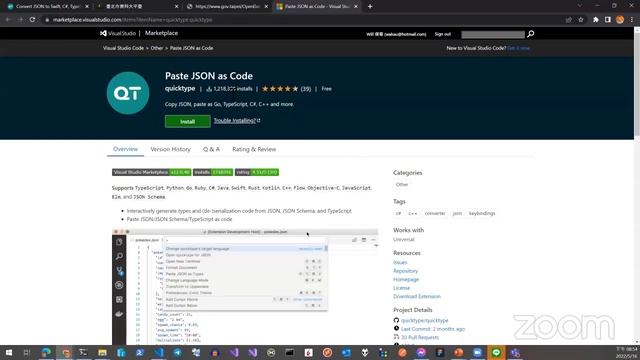Click the Last Commit 2 months ago link
This screenshot has width=640, height=360.
(433, 329)
